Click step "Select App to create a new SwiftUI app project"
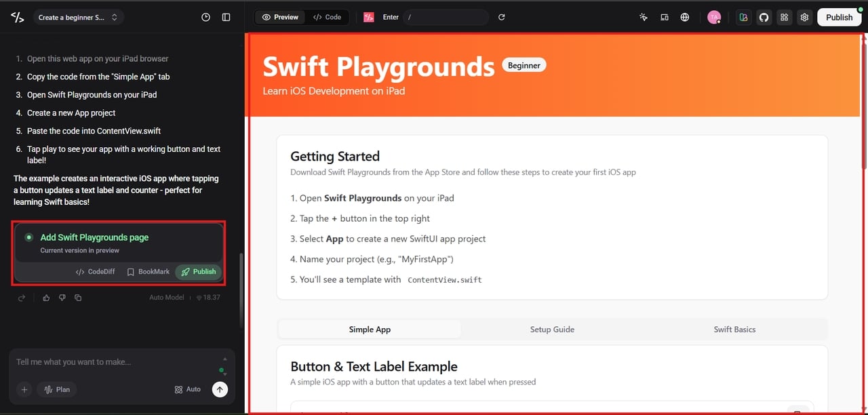868x415 pixels. click(x=388, y=239)
